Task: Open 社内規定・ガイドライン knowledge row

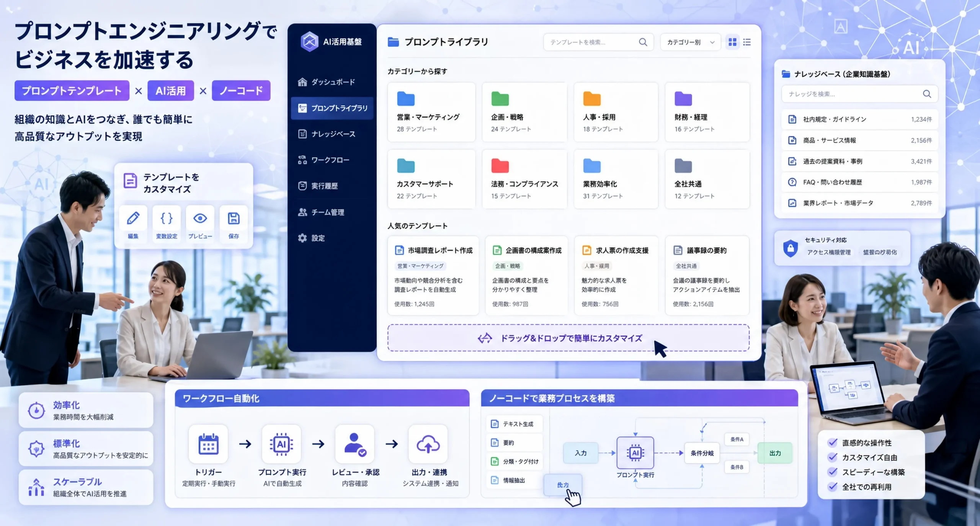Action: (859, 119)
